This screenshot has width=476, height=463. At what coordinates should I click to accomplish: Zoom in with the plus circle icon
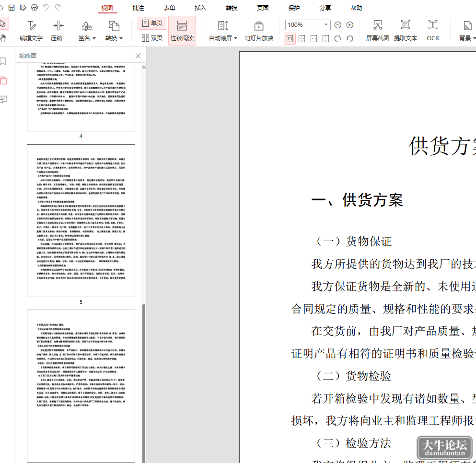click(350, 25)
